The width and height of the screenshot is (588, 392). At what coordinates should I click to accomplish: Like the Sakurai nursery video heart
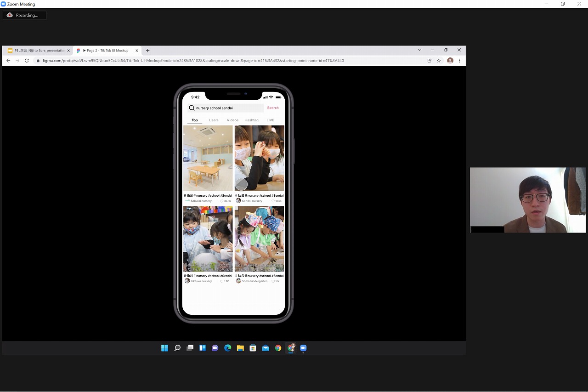click(x=222, y=201)
